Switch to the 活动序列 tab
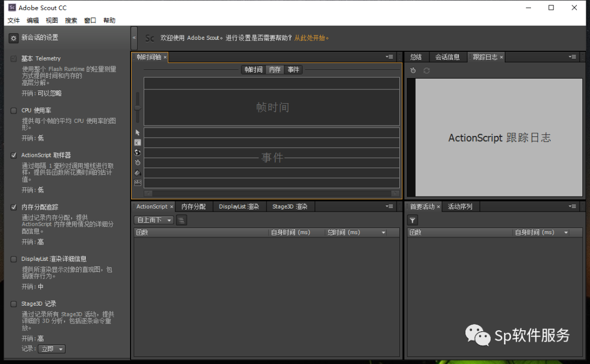The height and width of the screenshot is (364, 590). [460, 207]
